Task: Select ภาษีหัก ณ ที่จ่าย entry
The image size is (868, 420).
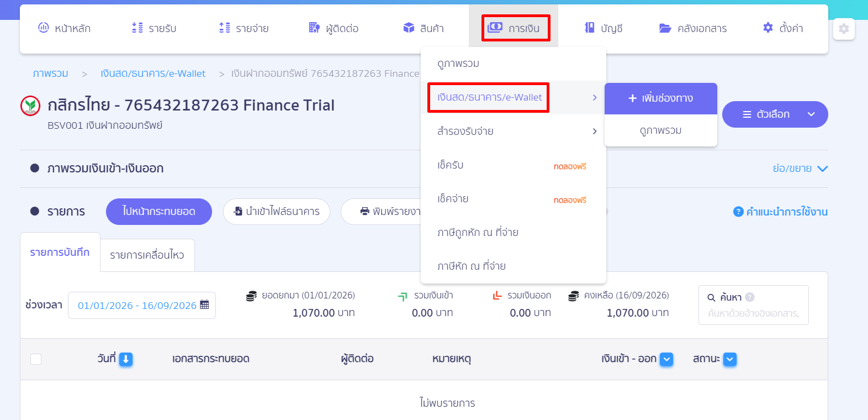Action: click(514, 266)
